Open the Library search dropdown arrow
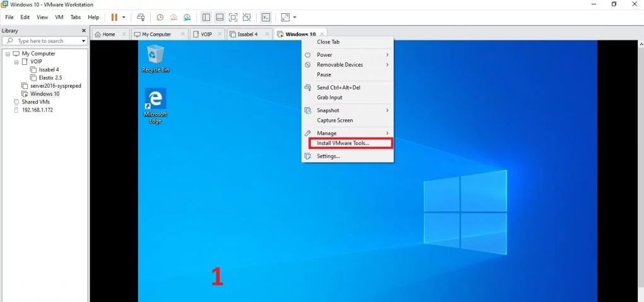This screenshot has width=644, height=302. tap(84, 41)
